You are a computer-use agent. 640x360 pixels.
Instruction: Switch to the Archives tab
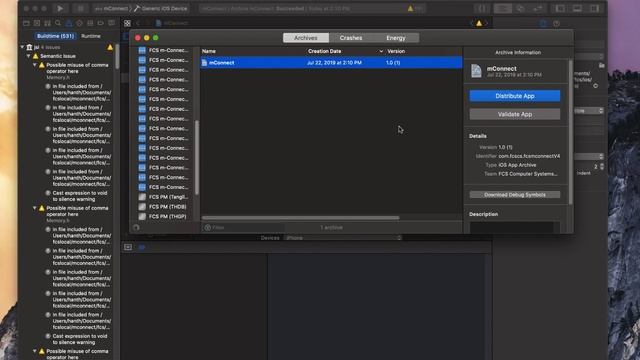[306, 38]
